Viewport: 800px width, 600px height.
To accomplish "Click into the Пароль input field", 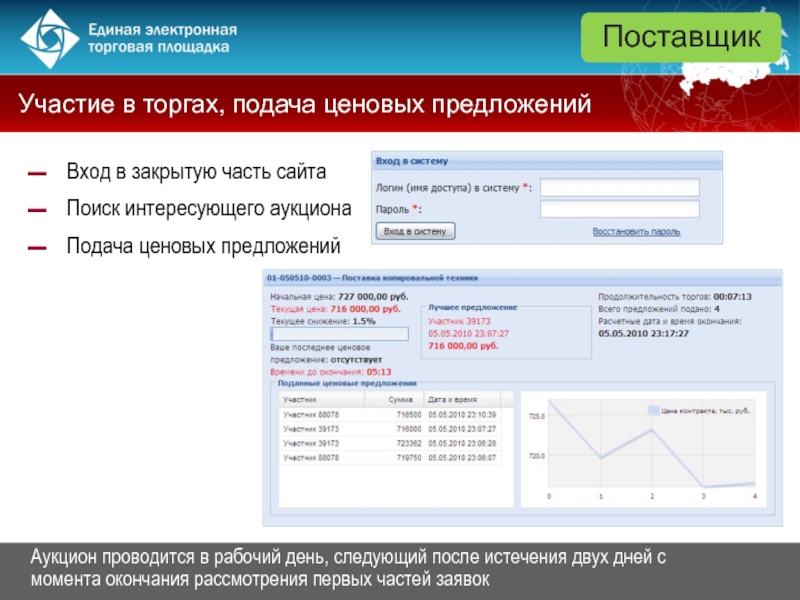I will (619, 210).
